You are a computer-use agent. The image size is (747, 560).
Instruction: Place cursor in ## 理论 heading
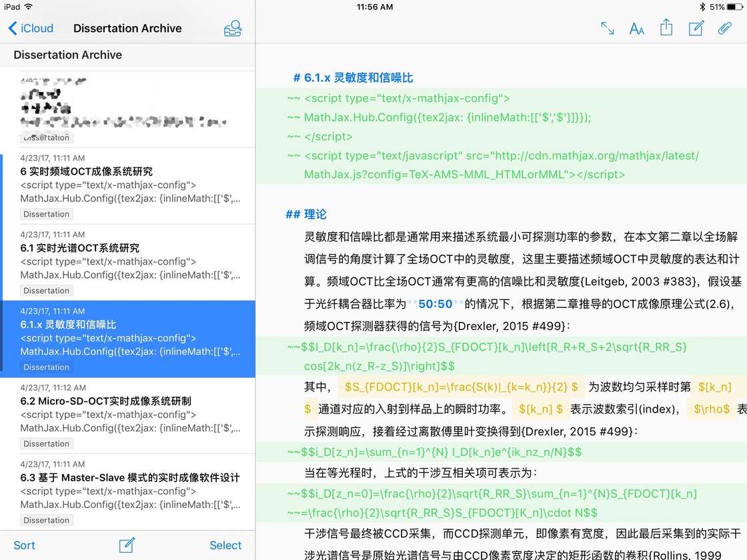click(306, 214)
